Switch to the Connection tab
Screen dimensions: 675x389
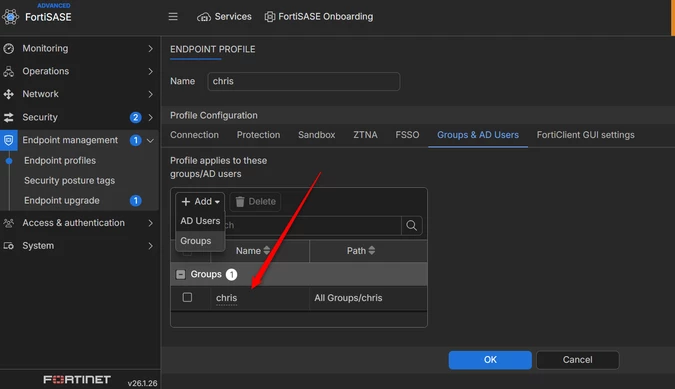(194, 135)
